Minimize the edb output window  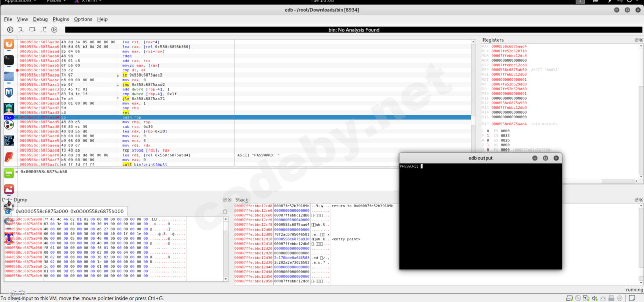534,158
